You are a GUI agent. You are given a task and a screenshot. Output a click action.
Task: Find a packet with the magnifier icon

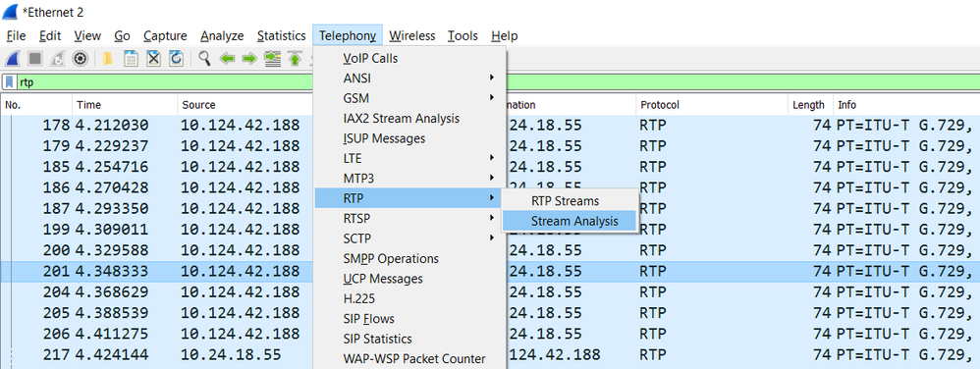click(x=204, y=59)
